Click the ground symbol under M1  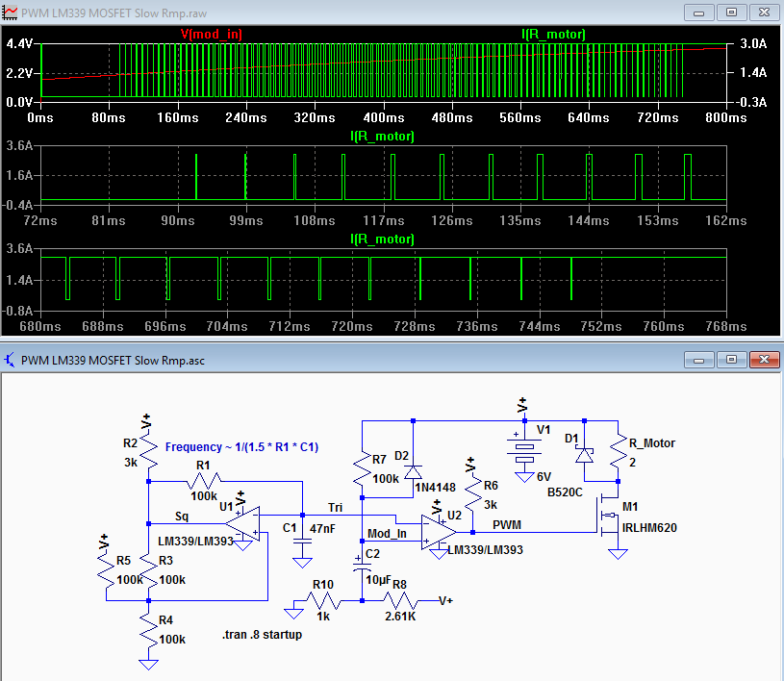pyautogui.click(x=618, y=553)
